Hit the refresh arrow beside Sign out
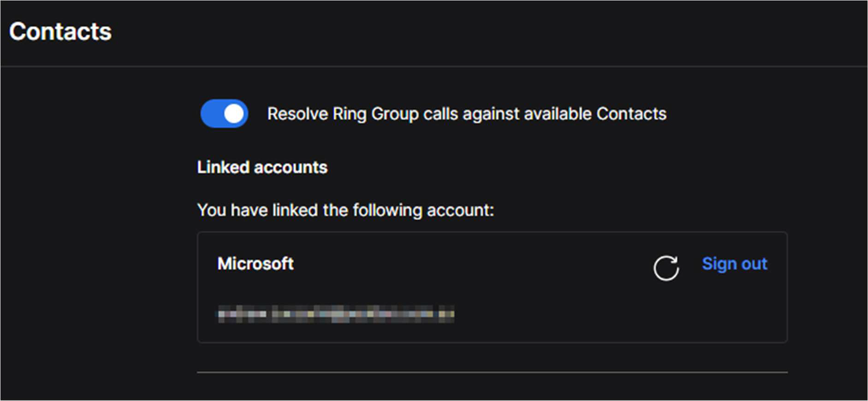 tap(666, 267)
